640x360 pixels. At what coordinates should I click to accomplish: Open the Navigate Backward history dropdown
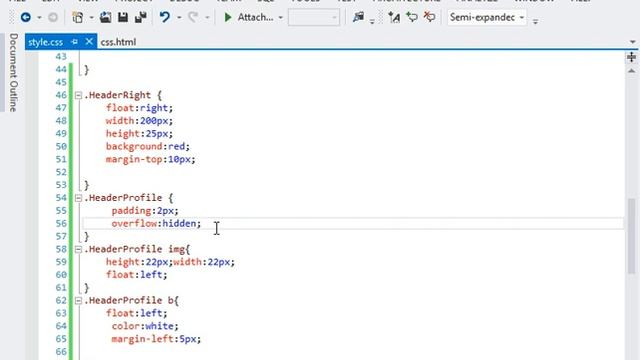[x=39, y=18]
